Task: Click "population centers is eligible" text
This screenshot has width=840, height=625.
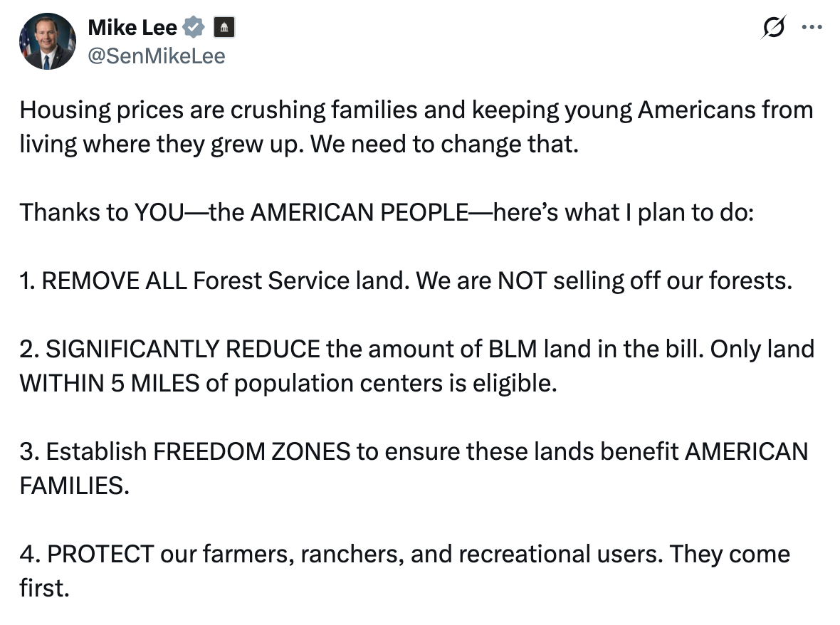Action: 394,383
